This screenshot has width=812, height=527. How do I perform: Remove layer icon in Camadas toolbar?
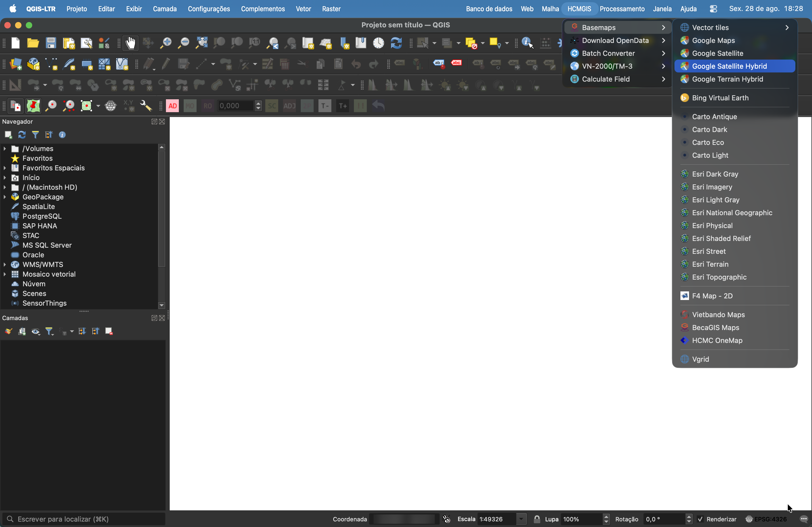pos(109,331)
